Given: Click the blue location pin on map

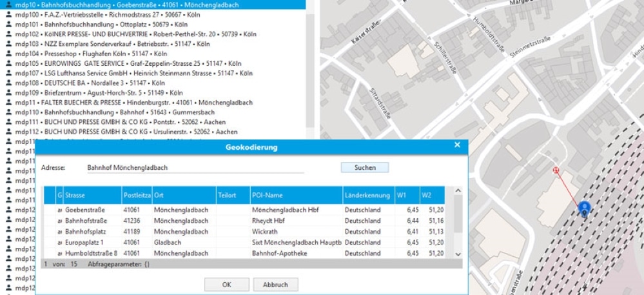Looking at the screenshot, I should (x=584, y=209).
